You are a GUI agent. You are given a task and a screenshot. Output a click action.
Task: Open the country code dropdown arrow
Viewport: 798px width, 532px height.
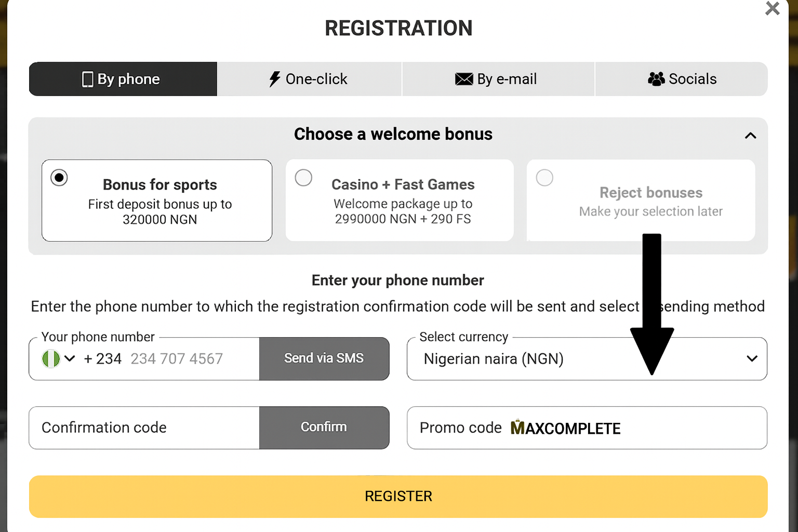pos(69,358)
